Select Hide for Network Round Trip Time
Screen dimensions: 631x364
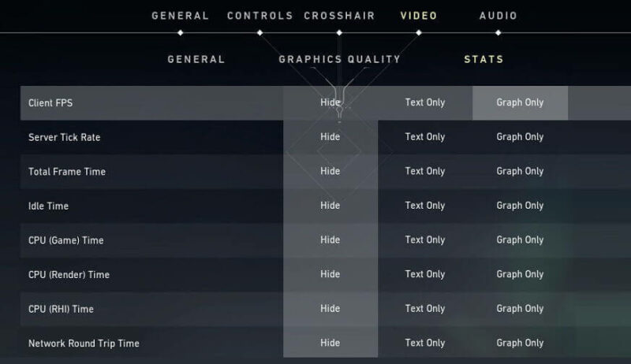click(x=330, y=343)
